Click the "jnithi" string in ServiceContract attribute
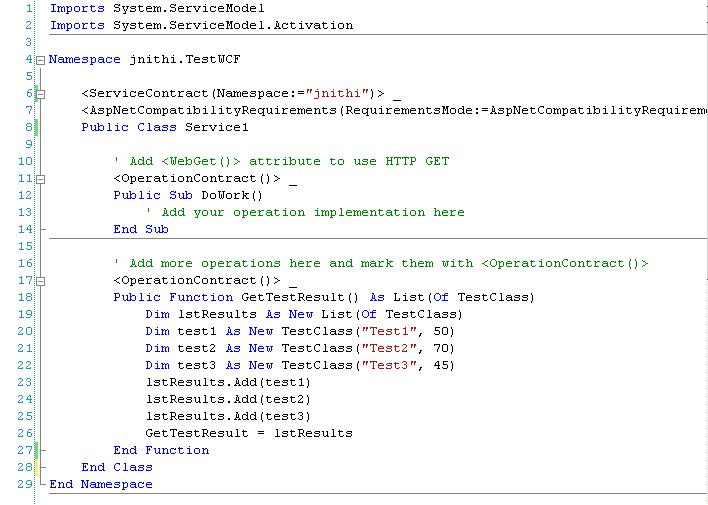This screenshot has height=505, width=708. (x=337, y=94)
